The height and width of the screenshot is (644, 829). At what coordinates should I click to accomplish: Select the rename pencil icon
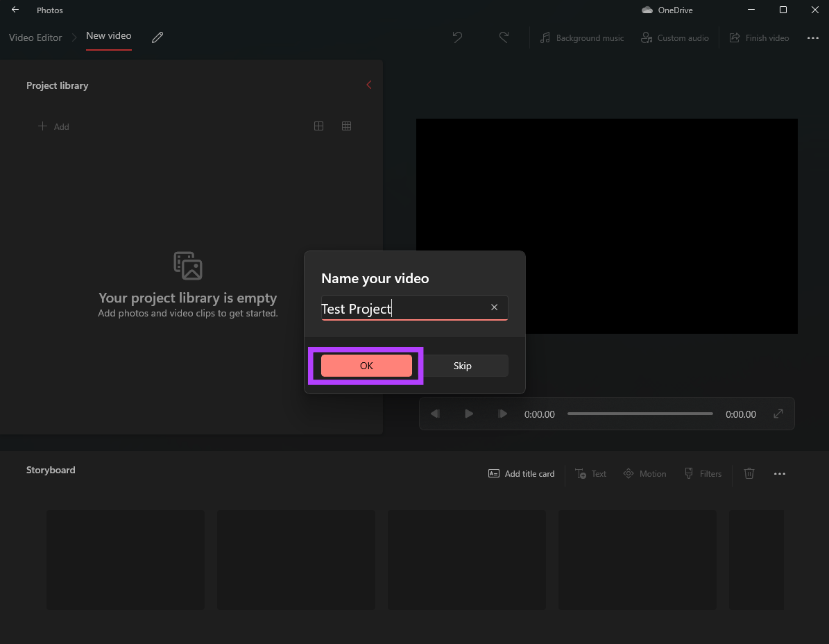click(157, 37)
